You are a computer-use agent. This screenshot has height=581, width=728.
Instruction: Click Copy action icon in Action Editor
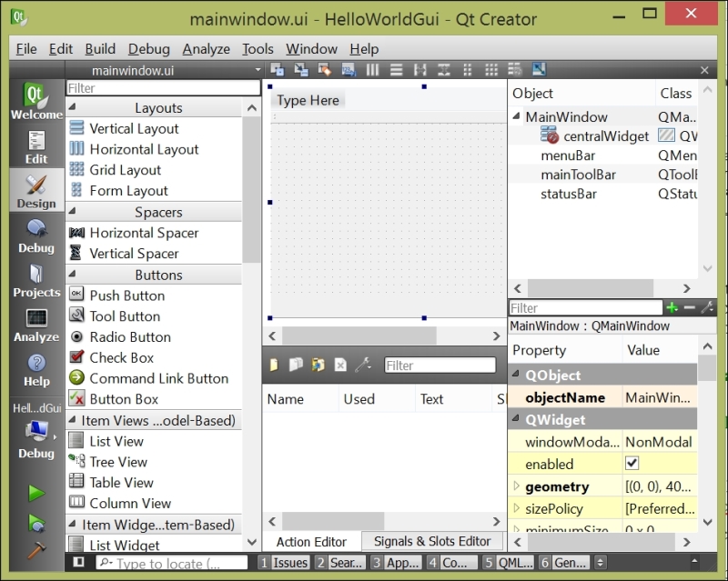(x=296, y=366)
